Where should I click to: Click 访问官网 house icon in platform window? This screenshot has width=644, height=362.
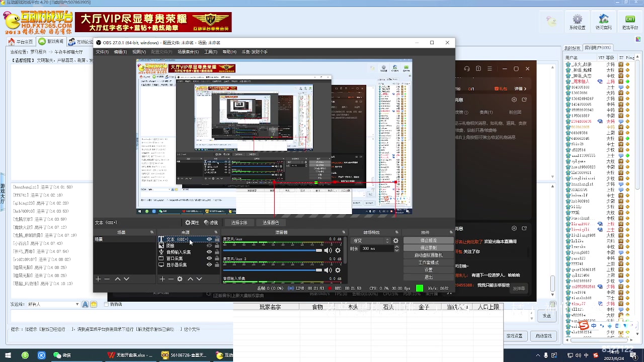pos(604,23)
